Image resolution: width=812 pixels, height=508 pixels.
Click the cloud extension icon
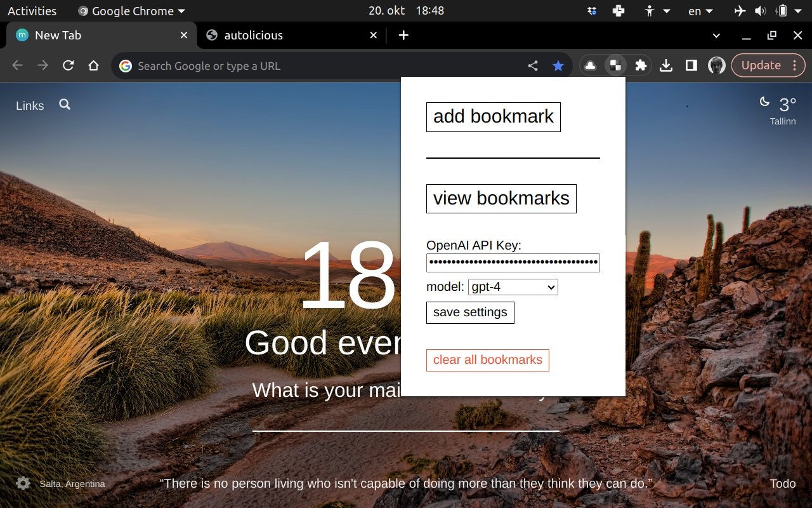[590, 65]
